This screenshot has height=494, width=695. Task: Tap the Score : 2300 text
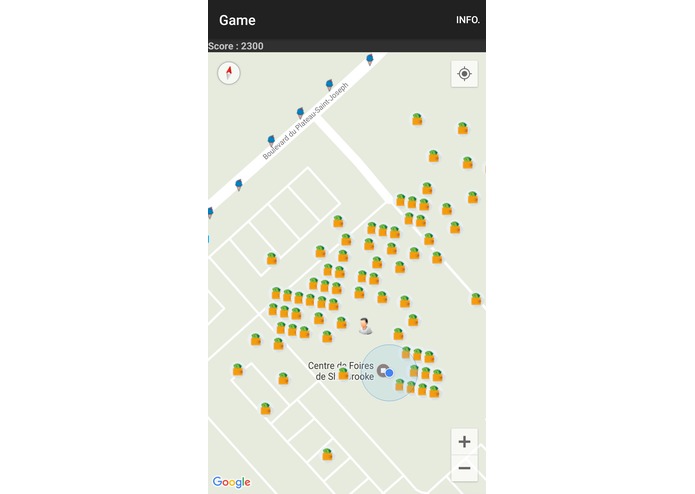(235, 46)
